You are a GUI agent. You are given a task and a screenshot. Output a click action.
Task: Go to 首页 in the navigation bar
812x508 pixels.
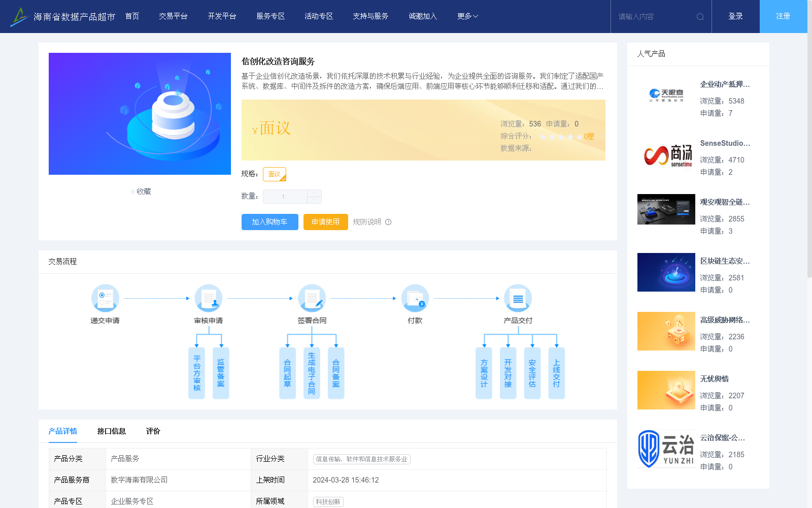(132, 16)
